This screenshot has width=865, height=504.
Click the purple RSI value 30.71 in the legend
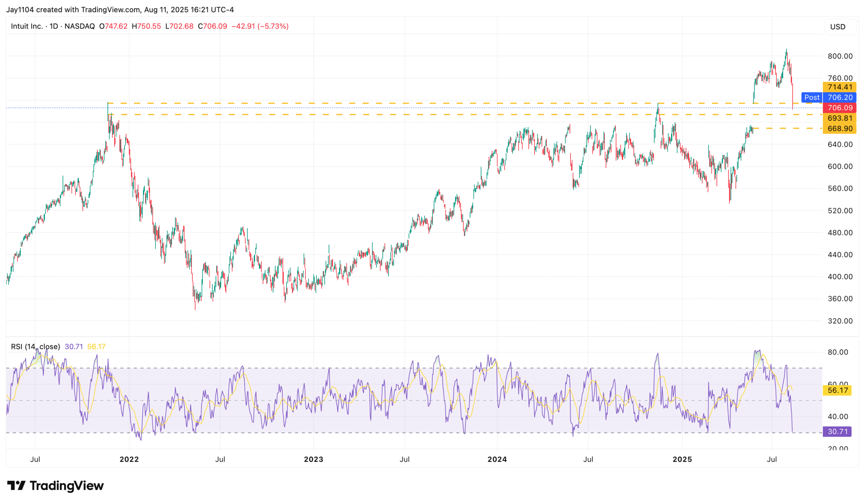click(74, 347)
